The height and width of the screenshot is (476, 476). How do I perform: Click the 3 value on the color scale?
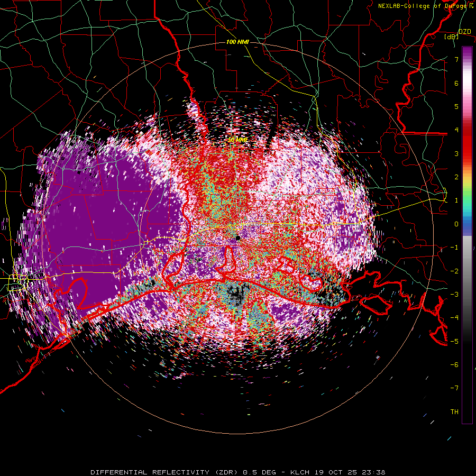click(x=456, y=153)
